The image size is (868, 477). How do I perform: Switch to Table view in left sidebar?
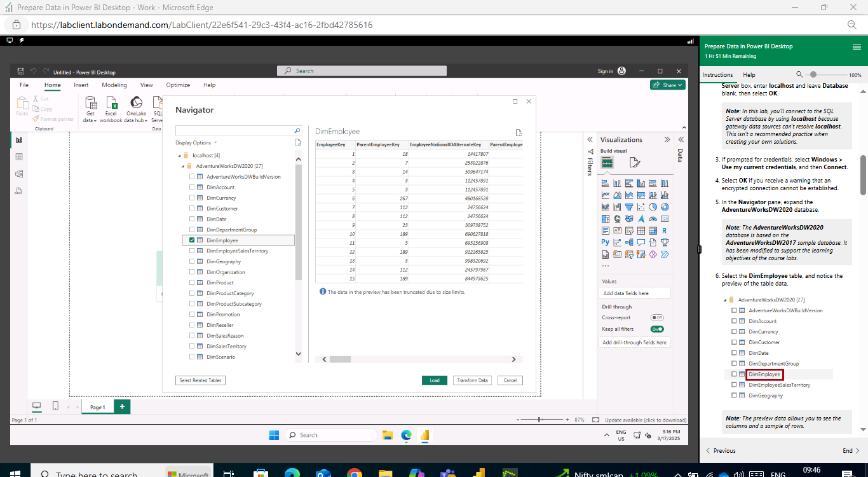pos(18,156)
